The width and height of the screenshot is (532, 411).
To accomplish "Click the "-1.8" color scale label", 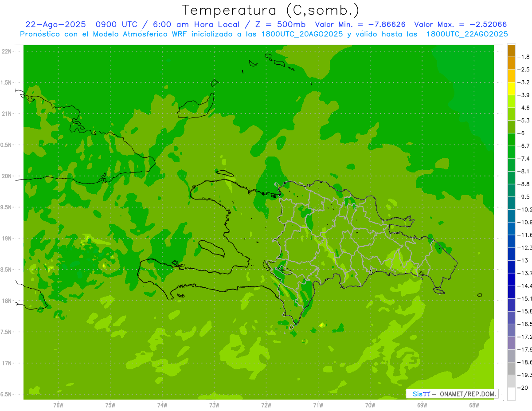I will point(524,57).
